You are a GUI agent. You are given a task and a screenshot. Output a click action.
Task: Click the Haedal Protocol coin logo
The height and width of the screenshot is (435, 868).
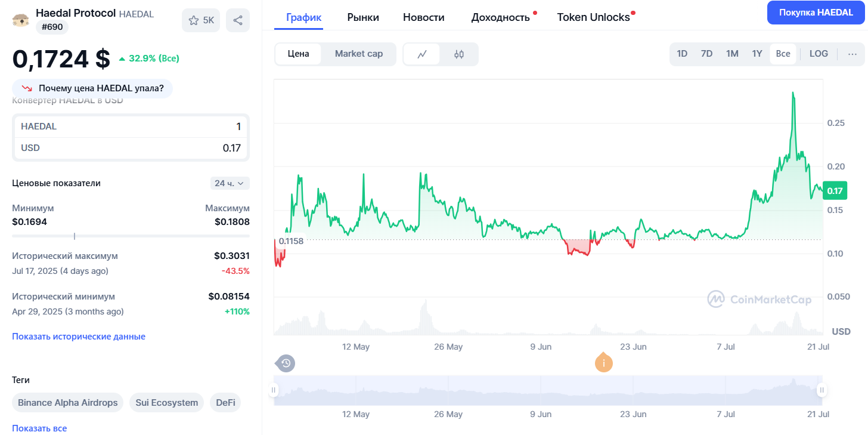21,20
